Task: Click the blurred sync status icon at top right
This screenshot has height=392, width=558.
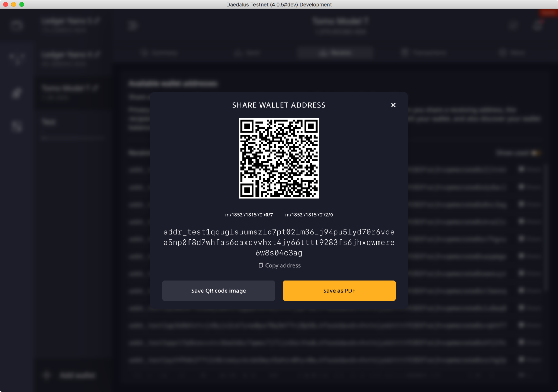Action: tap(513, 26)
